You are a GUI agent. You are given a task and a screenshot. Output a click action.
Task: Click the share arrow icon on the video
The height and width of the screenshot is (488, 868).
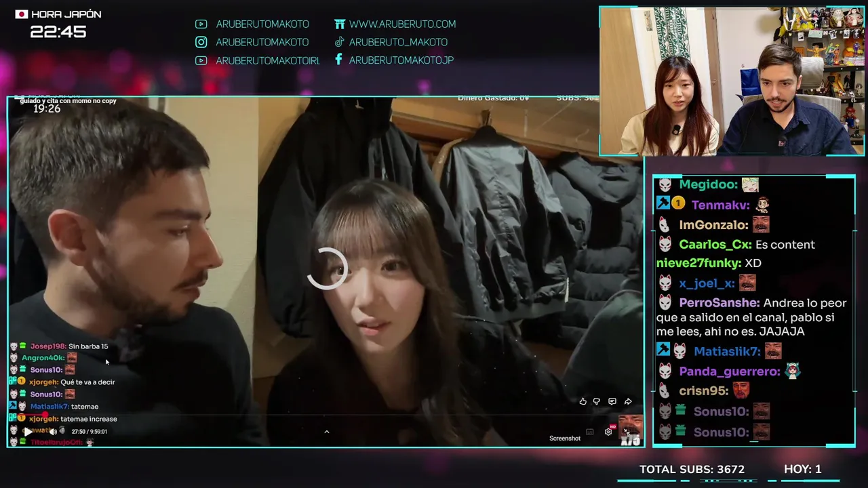(628, 401)
